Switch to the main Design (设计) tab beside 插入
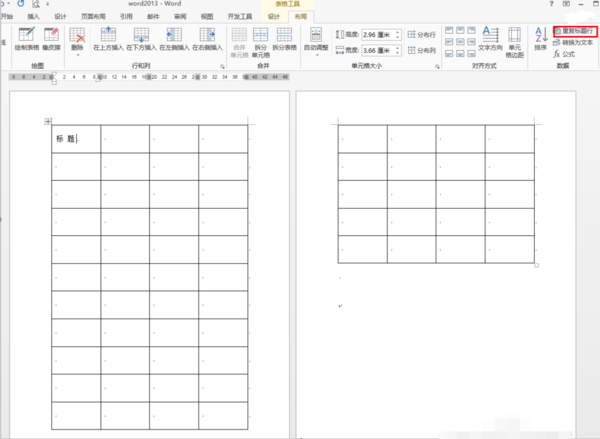600x439 pixels. 60,16
